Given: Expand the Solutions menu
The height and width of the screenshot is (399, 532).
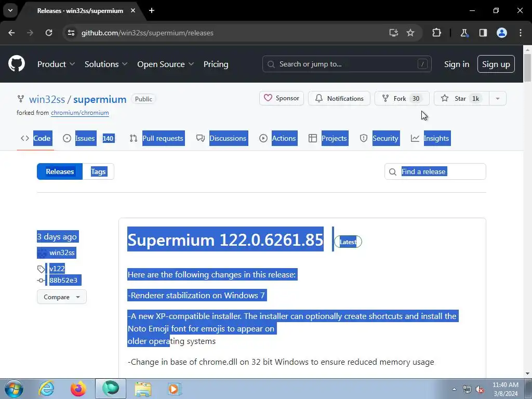Looking at the screenshot, I should tap(106, 64).
